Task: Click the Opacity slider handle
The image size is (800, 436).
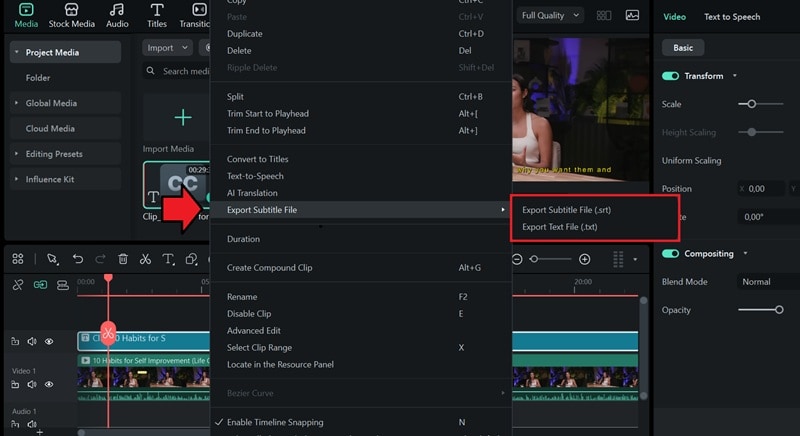Action: [779, 310]
